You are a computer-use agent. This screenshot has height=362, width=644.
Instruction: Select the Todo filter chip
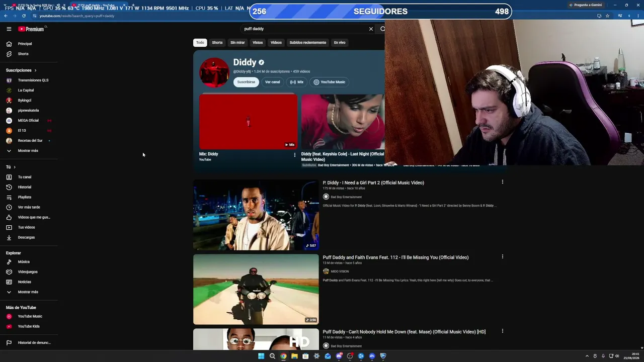pyautogui.click(x=200, y=43)
